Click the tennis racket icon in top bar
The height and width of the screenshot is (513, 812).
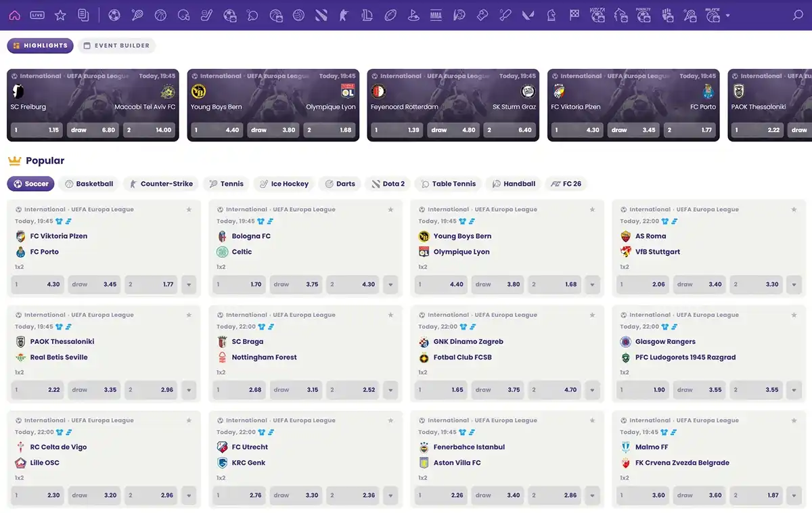pos(137,15)
